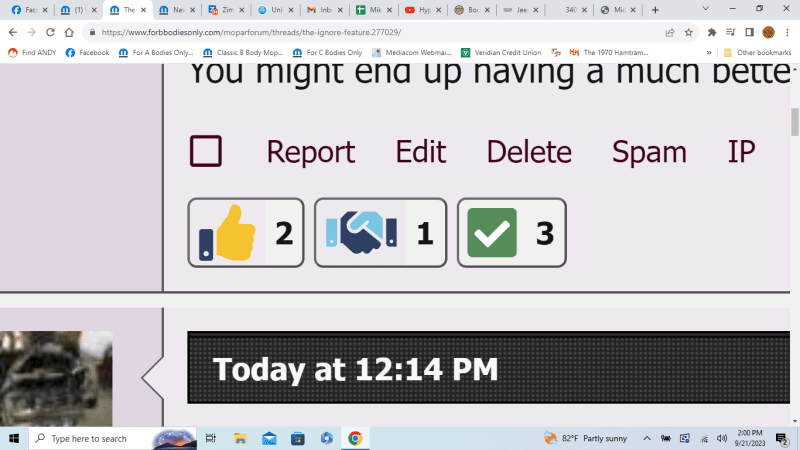This screenshot has width=800, height=450.
Task: Tick the post selection checkbox beside Report
Action: coord(205,151)
